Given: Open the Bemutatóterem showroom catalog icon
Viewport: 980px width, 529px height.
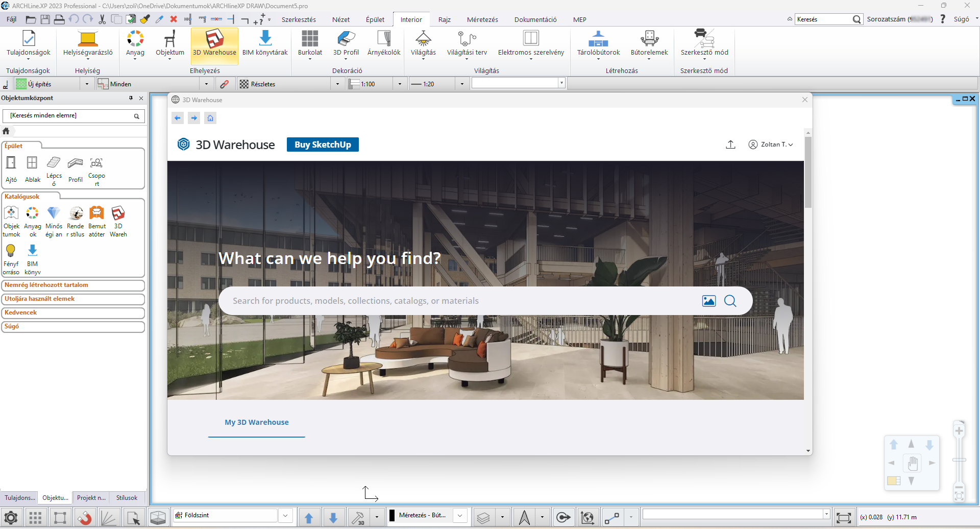Looking at the screenshot, I should coord(96,222).
